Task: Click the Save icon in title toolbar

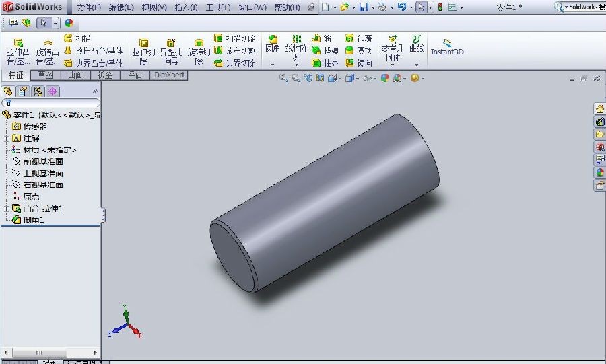Action: coord(364,7)
